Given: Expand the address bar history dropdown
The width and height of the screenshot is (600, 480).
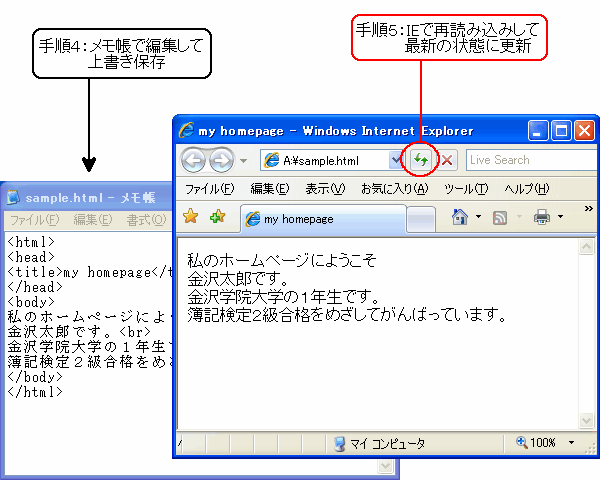Looking at the screenshot, I should (x=396, y=160).
